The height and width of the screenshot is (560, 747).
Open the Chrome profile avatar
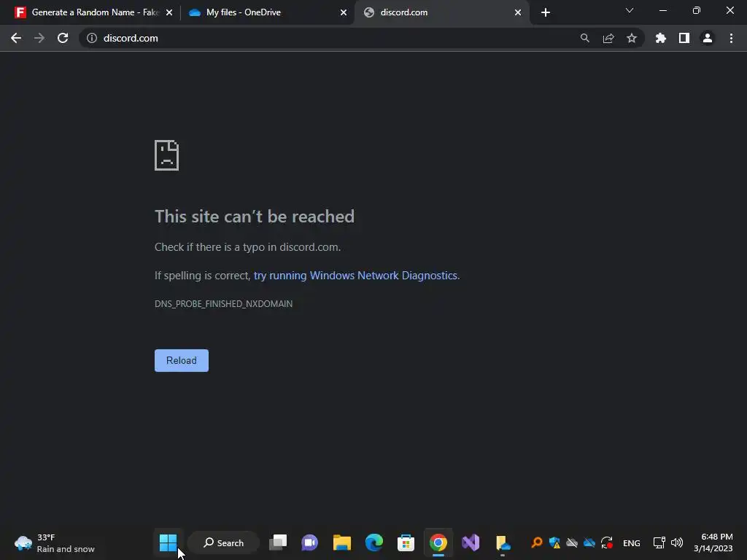coord(708,38)
